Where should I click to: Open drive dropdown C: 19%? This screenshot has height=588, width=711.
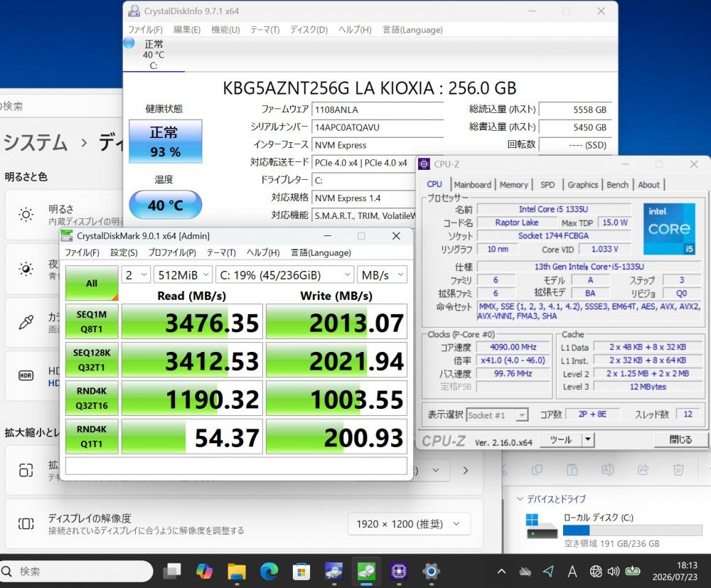coord(284,274)
